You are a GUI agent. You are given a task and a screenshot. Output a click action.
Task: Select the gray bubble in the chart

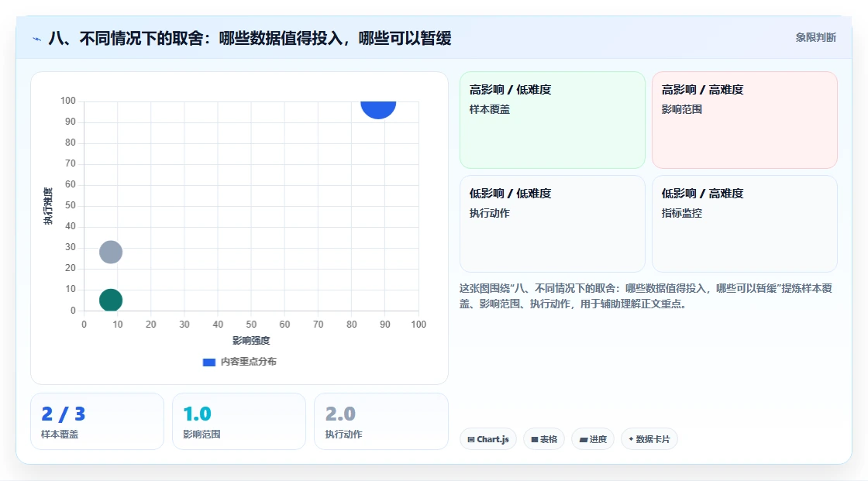tap(111, 252)
